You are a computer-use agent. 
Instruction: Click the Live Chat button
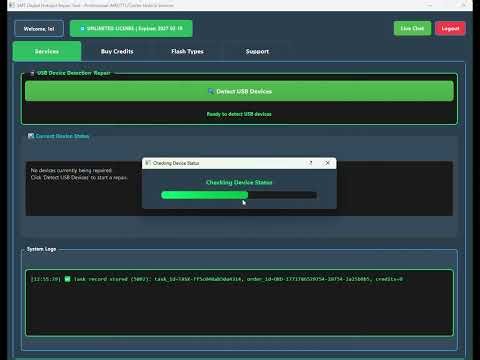[x=412, y=29]
